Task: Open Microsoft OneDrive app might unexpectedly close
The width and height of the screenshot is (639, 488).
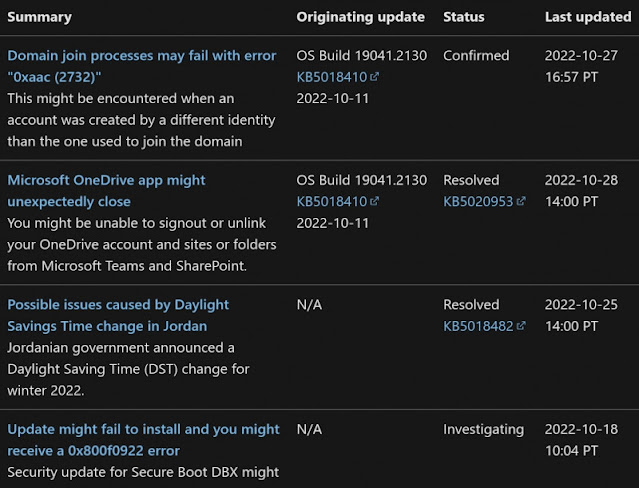Action: (106, 191)
